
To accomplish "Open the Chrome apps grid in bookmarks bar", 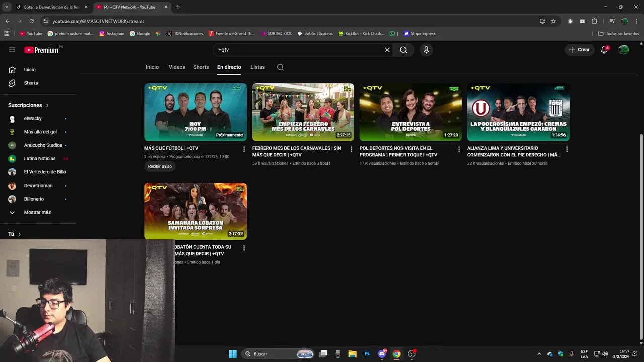I will point(7,34).
